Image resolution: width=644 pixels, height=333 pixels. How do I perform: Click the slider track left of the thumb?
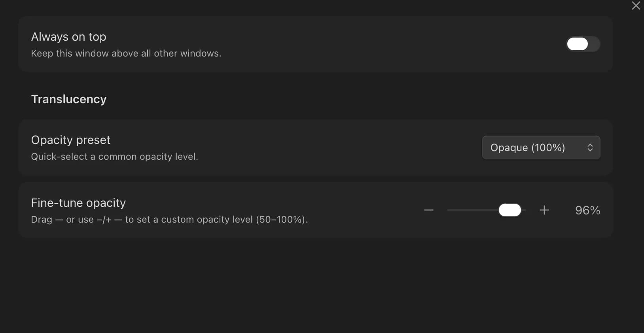473,210
